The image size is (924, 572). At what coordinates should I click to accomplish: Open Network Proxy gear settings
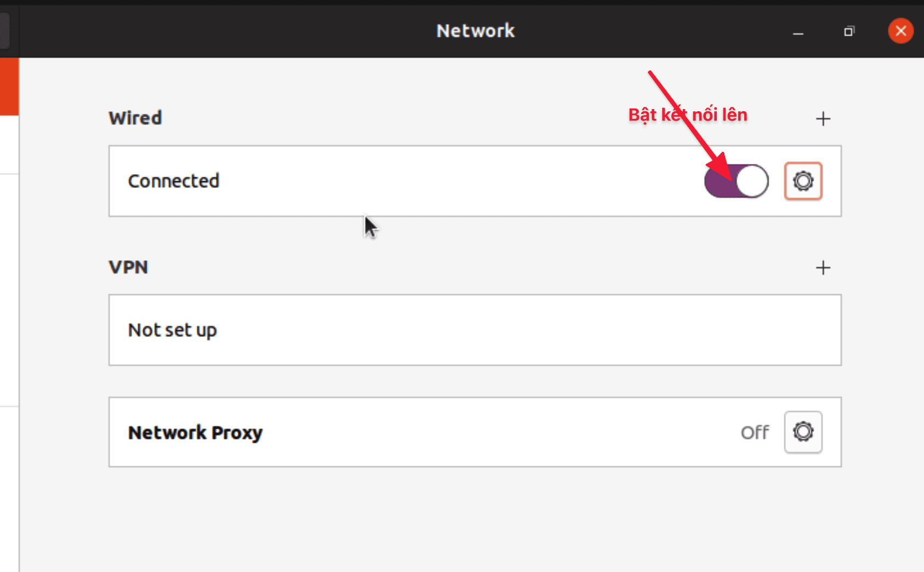(x=803, y=432)
